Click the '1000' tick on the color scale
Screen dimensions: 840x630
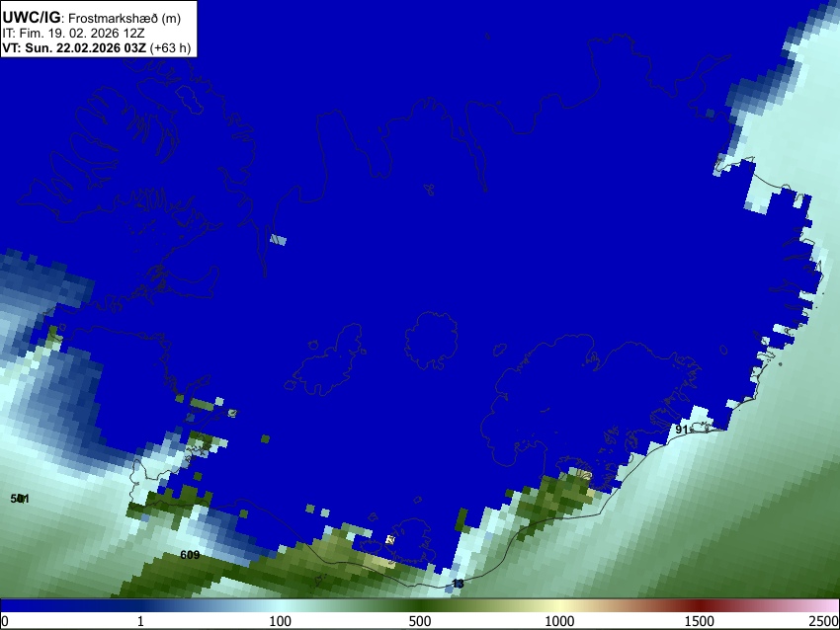tap(559, 621)
